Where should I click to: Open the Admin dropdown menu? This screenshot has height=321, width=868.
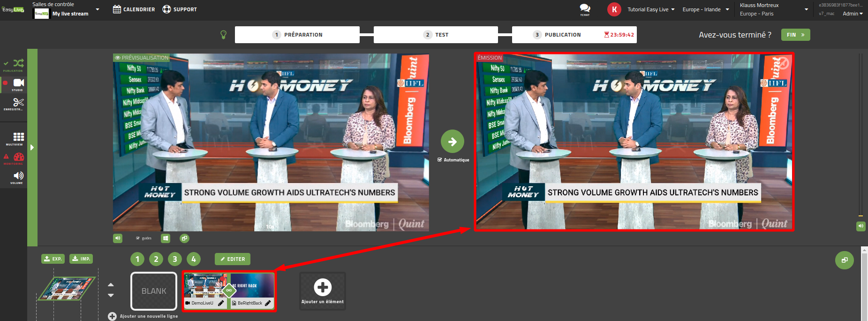[853, 14]
